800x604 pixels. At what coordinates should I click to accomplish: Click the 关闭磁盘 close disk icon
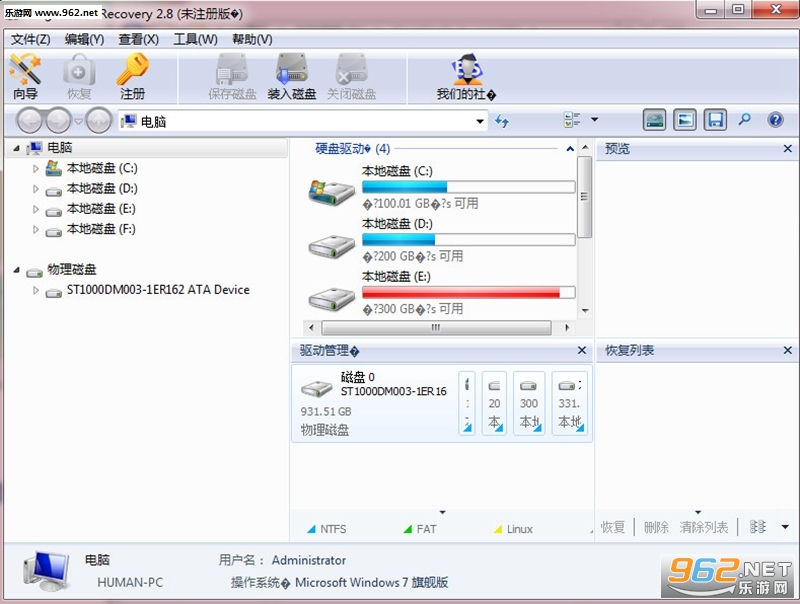[352, 77]
